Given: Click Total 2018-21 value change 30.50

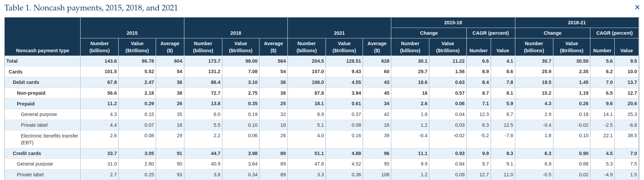Looking at the screenshot, I should click(582, 61).
